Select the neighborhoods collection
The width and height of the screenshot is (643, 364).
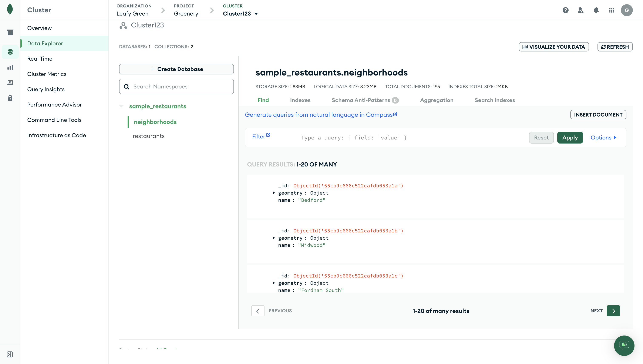coord(155,122)
